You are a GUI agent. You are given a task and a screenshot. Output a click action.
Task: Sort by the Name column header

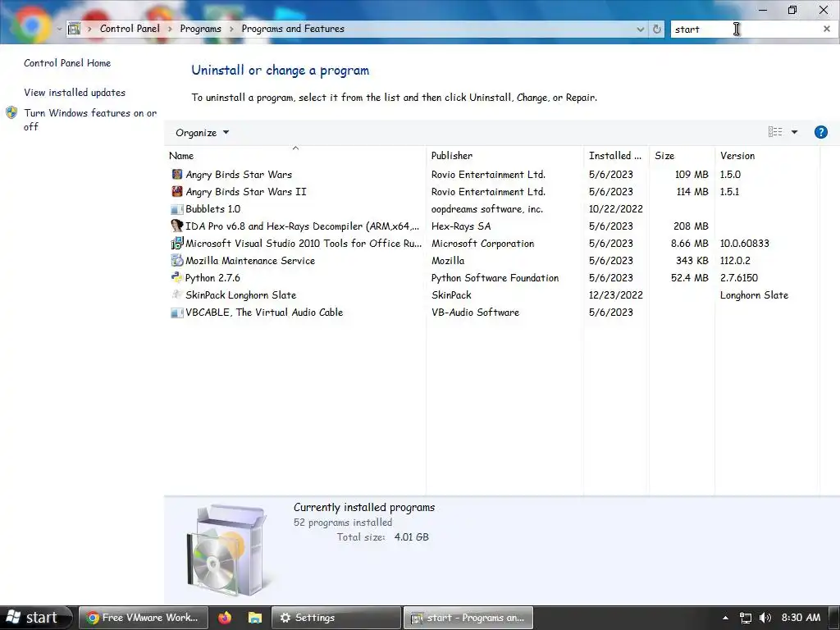click(x=295, y=155)
